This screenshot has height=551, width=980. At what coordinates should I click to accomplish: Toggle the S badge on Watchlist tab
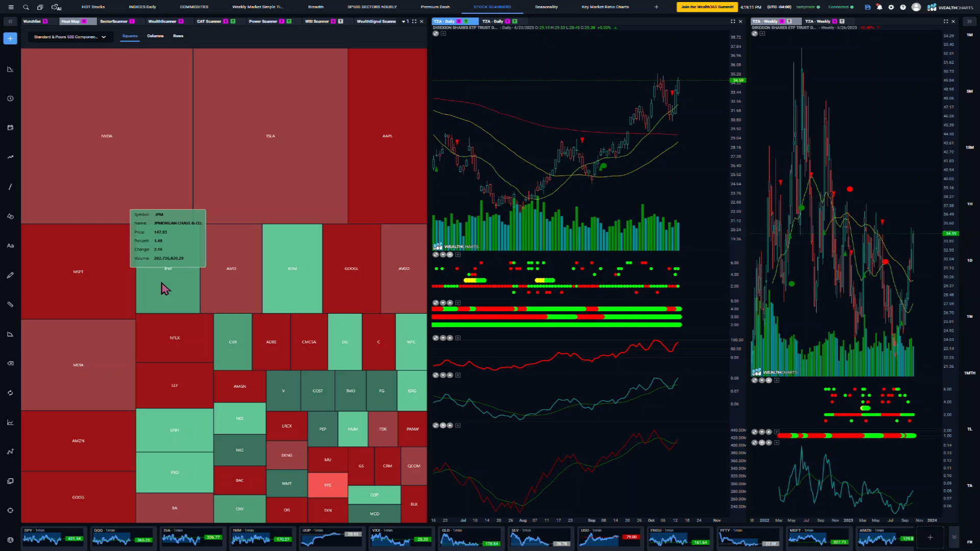tap(45, 21)
